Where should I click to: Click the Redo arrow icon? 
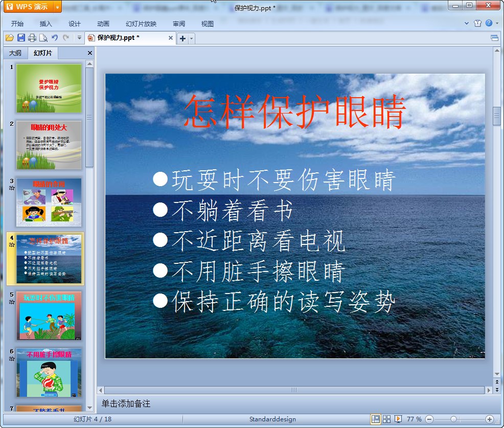pos(66,38)
